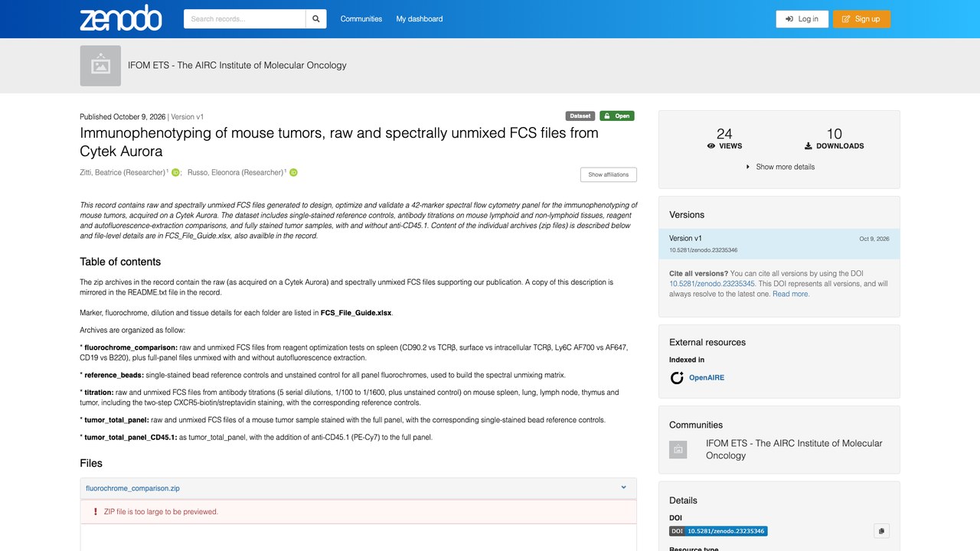Image resolution: width=980 pixels, height=551 pixels.
Task: Click the eye icon above VIEWS
Action: (711, 146)
